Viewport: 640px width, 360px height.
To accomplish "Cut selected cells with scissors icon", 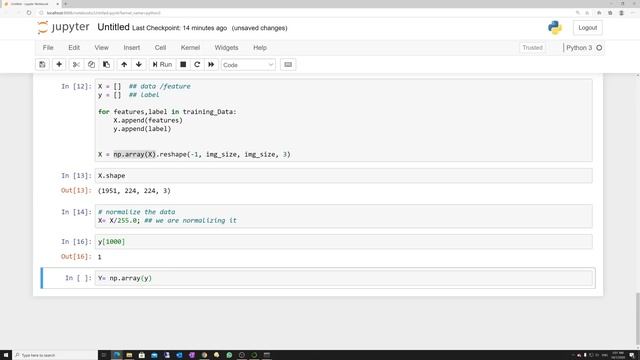I will click(x=76, y=64).
